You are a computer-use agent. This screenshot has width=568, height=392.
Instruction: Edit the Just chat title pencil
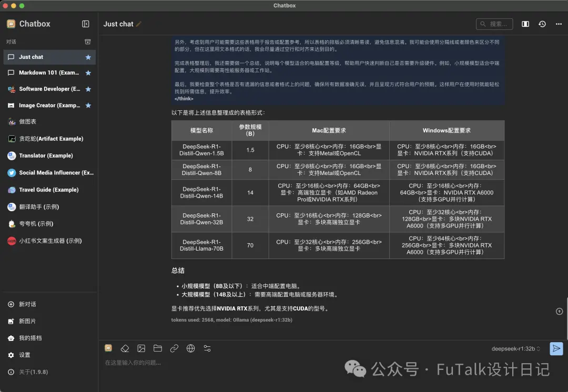pos(139,24)
